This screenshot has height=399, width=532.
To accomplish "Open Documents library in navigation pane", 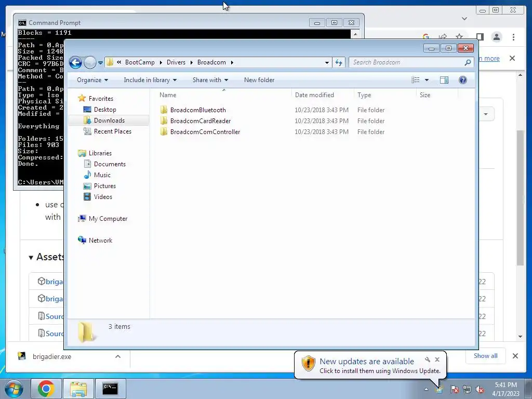I will 110,164.
